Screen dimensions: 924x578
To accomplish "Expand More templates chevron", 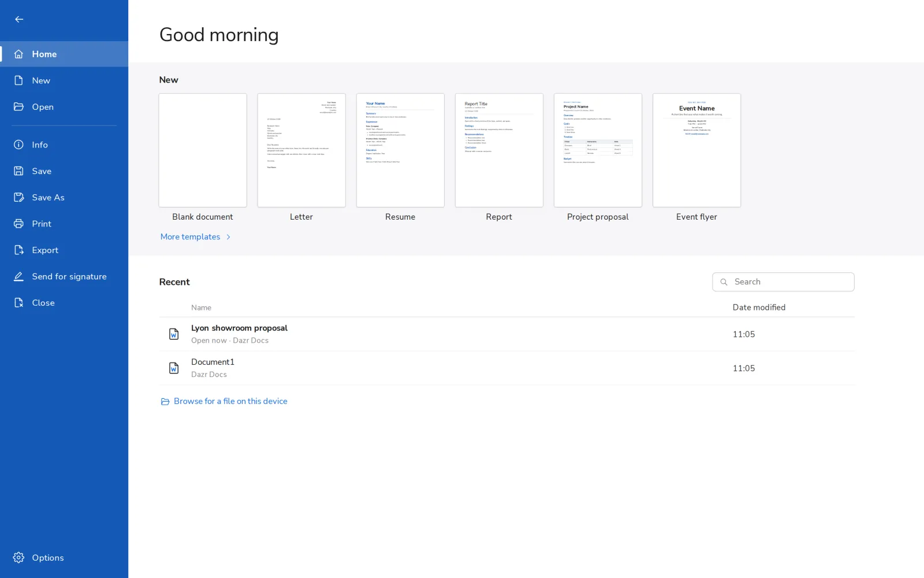I will [229, 237].
